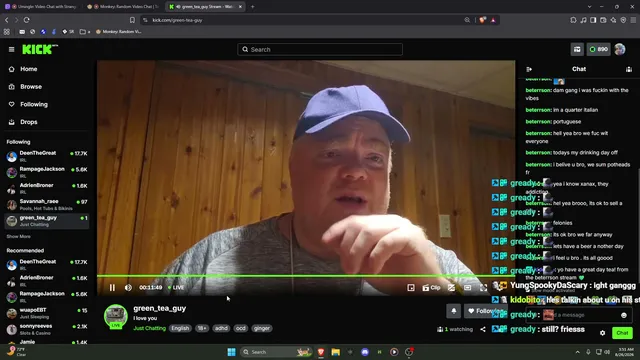Image resolution: width=640 pixels, height=360 pixels.
Task: Open Discord from taskbar
Action: point(365,352)
